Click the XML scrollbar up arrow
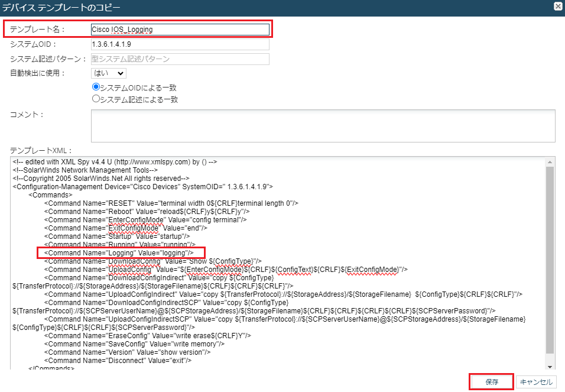Viewport: 565px width, 392px height. pyautogui.click(x=550, y=162)
